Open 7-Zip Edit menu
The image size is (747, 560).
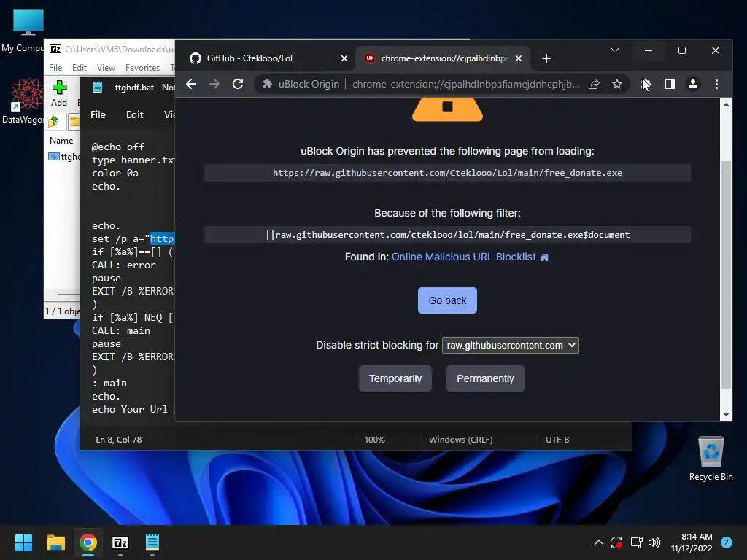tap(79, 68)
